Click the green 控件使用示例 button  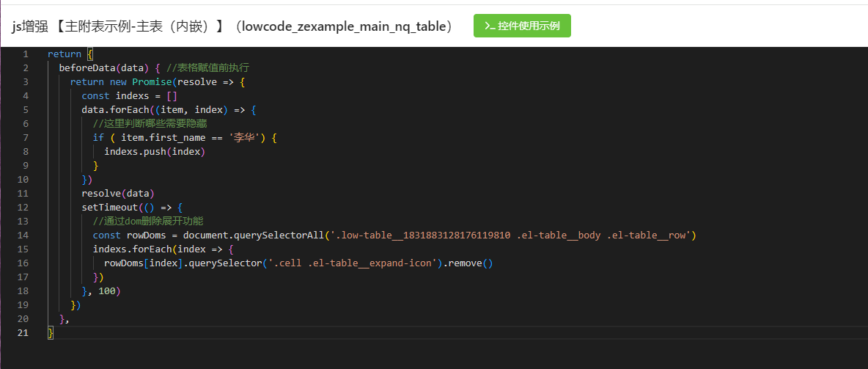522,26
